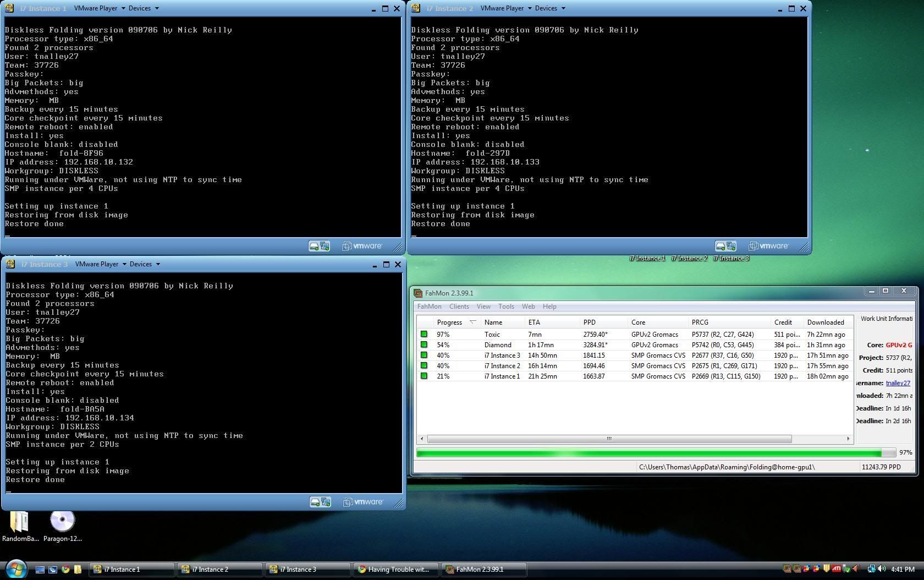Launch Chrome from the Quick Launch bar
This screenshot has width=924, height=580.
pyautogui.click(x=65, y=570)
